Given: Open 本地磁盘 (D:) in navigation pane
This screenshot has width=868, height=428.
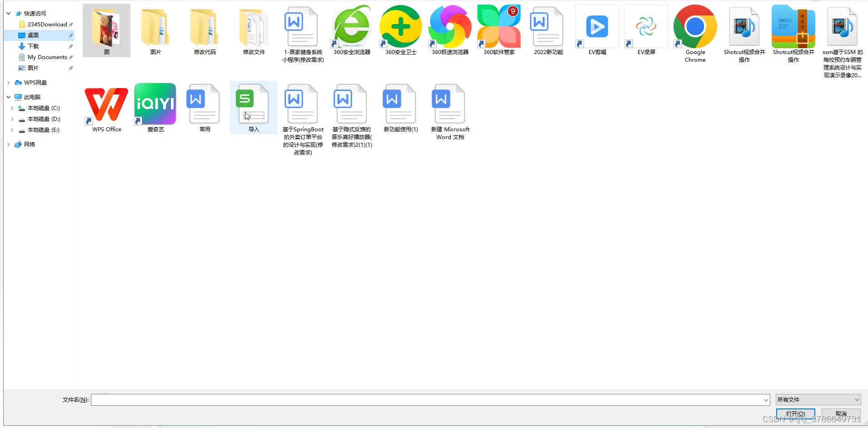Looking at the screenshot, I should 44,119.
